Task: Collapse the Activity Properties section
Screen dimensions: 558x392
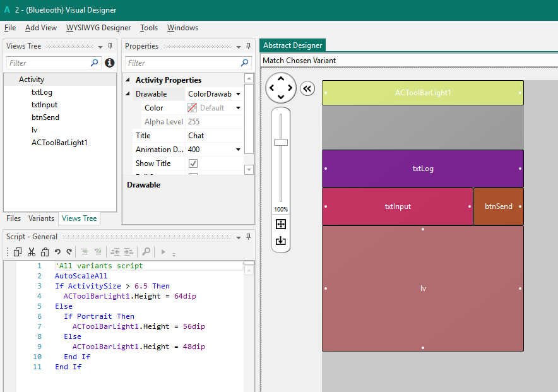Action: click(x=129, y=80)
